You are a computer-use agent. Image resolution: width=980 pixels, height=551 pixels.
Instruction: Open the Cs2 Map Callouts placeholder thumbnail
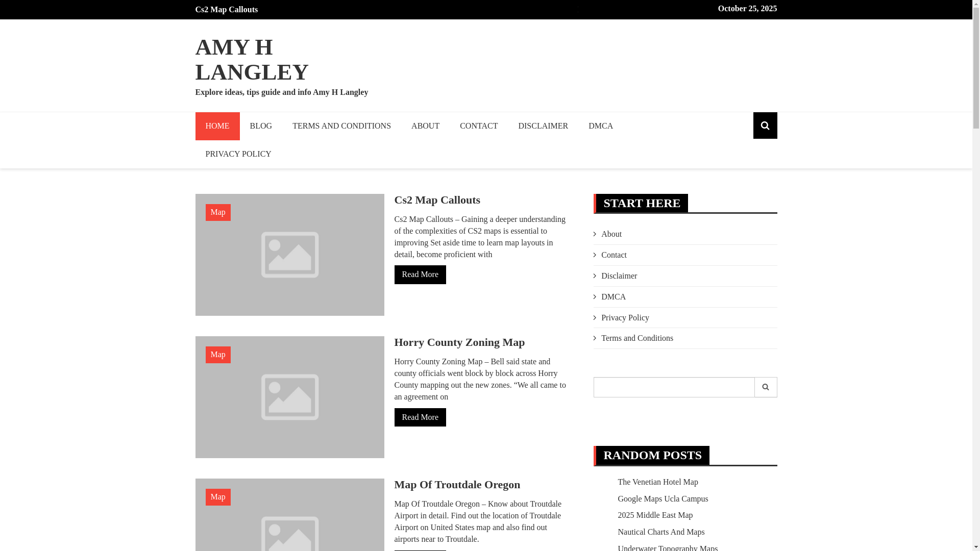point(289,255)
